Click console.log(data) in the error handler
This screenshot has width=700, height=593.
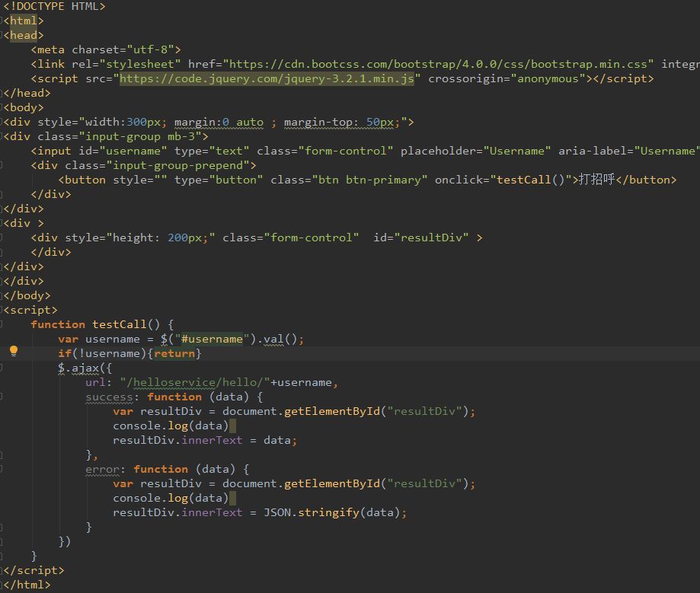(171, 498)
